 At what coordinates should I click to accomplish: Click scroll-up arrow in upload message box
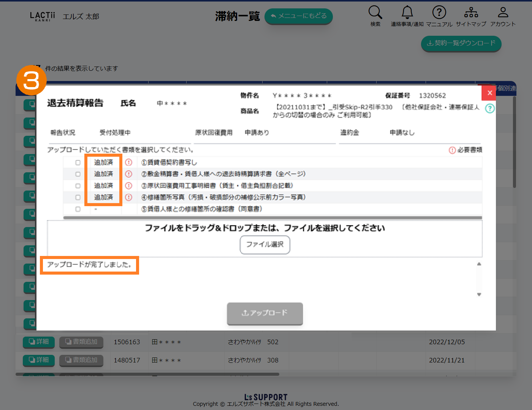tap(479, 264)
